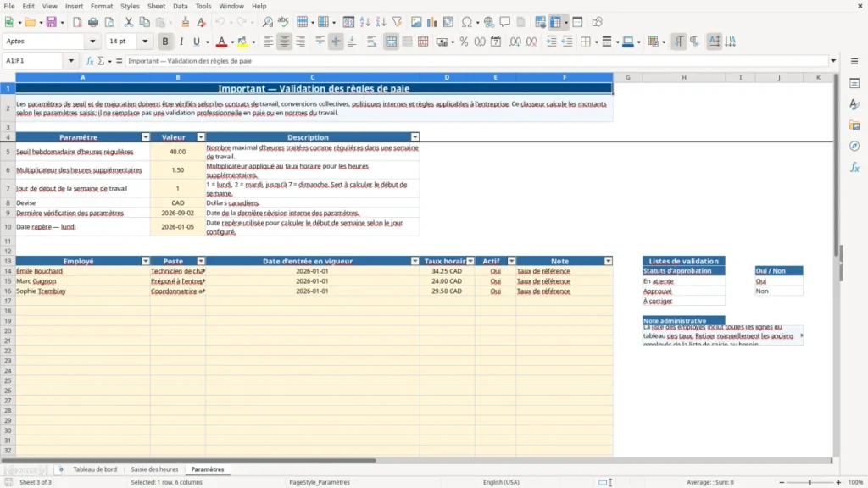Viewport: 868px width, 488px height.
Task: Open the sidebar settings hamburger button
Action: coord(854,61)
